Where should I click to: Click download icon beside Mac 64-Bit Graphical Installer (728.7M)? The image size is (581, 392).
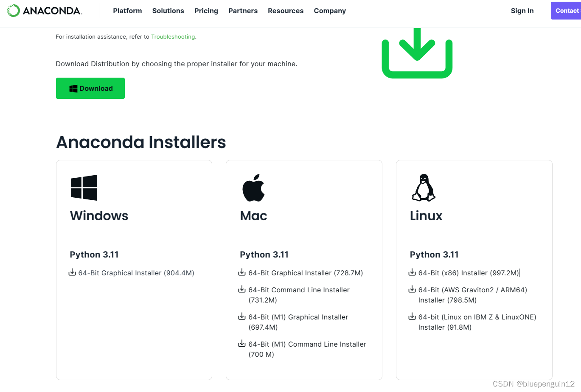pos(242,272)
